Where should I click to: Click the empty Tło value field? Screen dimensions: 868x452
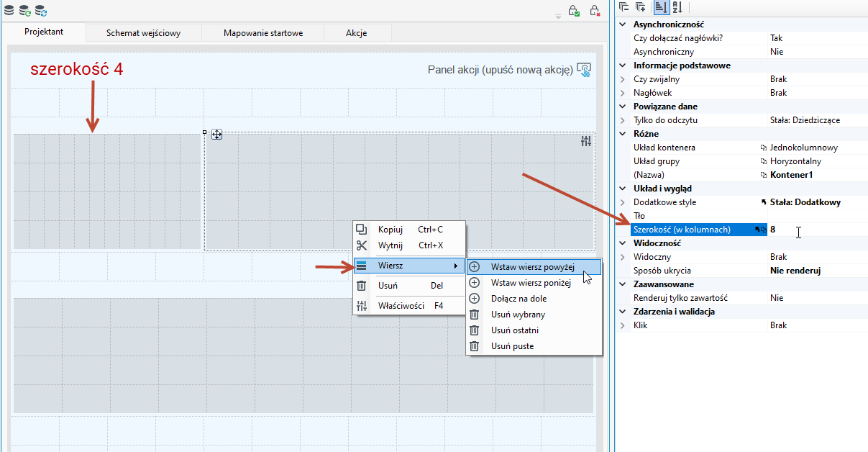[818, 216]
